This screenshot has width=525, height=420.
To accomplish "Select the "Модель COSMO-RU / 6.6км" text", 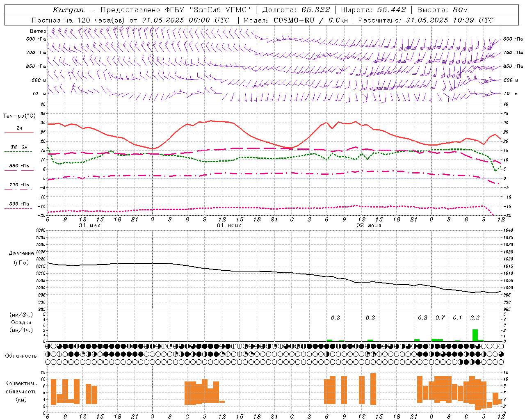I will tap(295, 20).
